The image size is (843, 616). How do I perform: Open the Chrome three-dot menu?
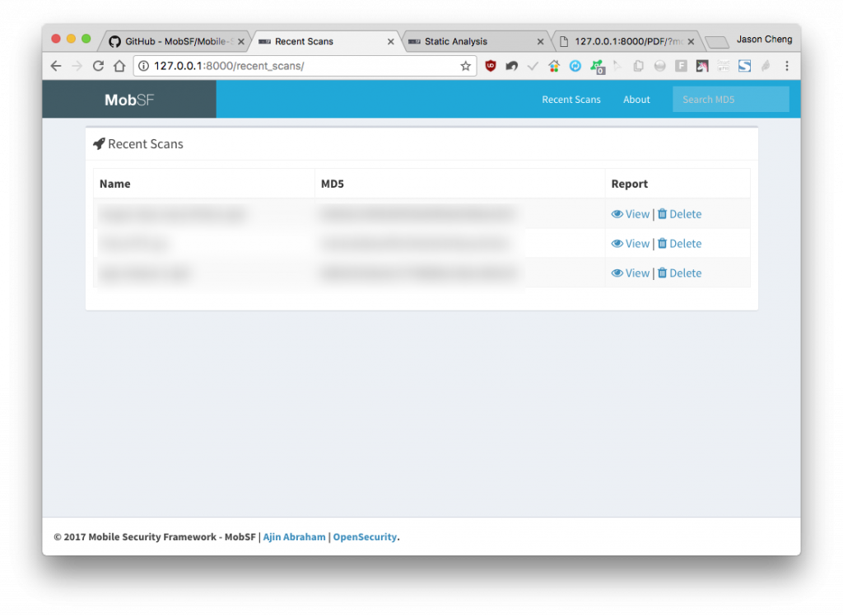coord(786,66)
